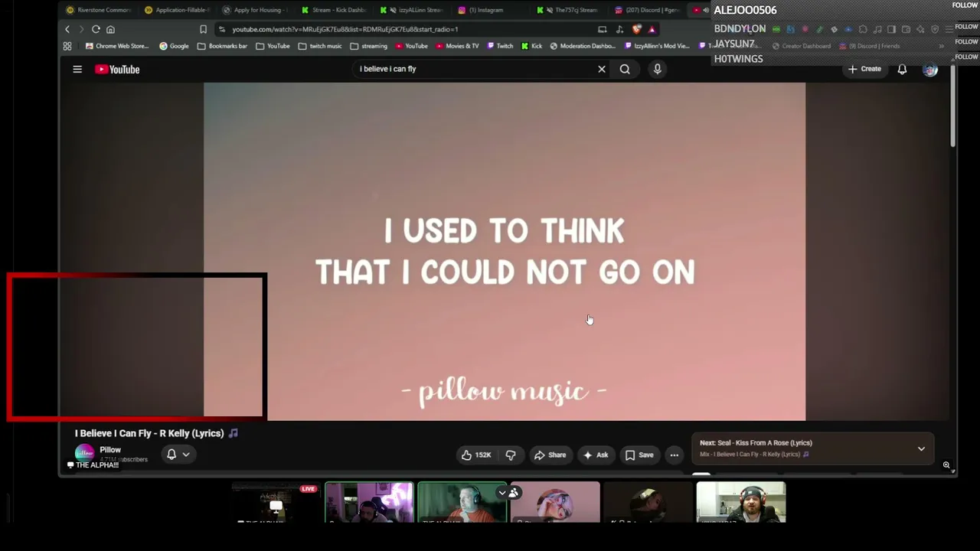
Task: Switch to the Discord #general tab
Action: coord(647,10)
